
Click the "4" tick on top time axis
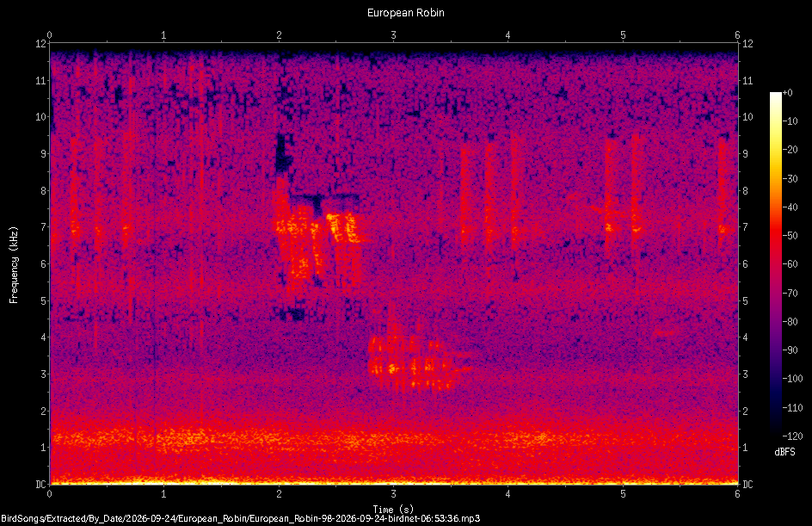tap(508, 35)
